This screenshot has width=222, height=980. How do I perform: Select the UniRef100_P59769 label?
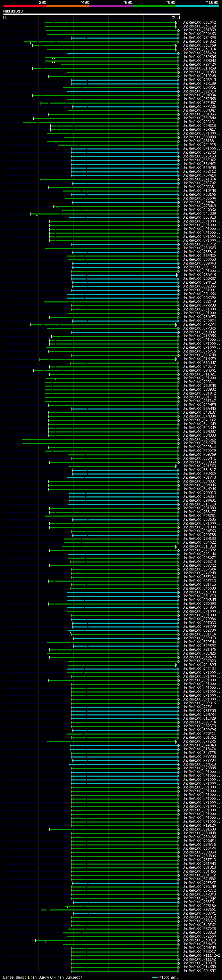point(199,455)
